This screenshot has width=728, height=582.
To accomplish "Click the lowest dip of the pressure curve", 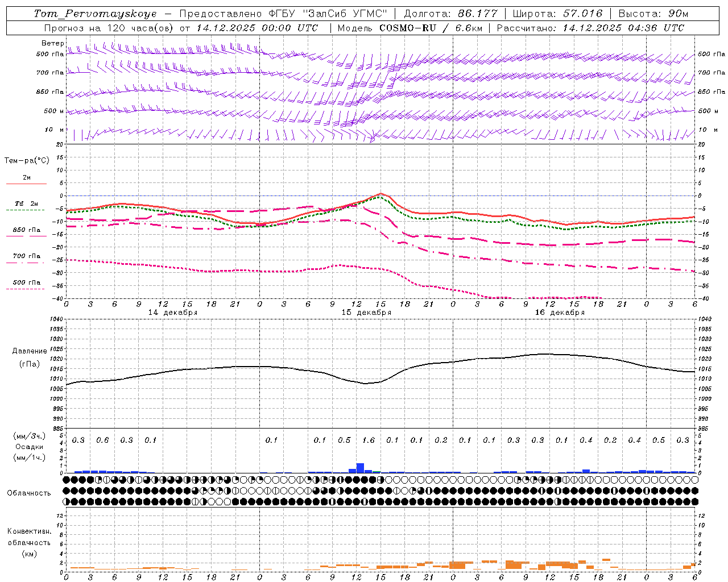I will [366, 384].
